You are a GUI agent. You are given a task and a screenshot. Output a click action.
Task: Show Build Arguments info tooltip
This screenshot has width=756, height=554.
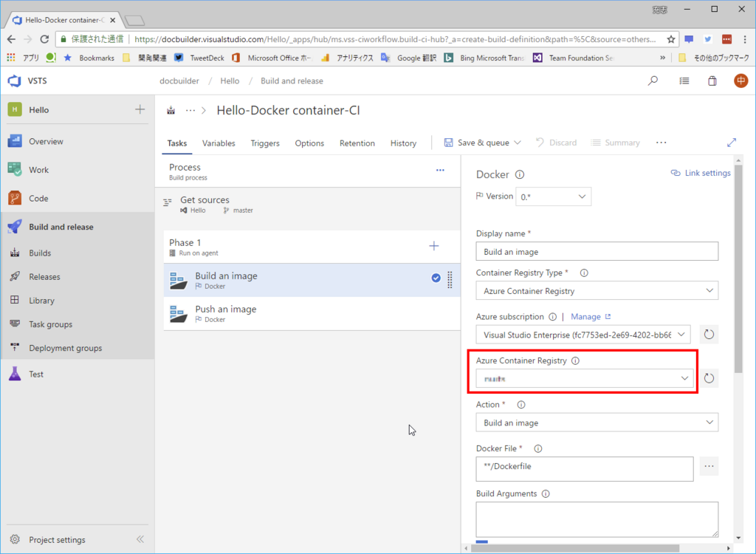pyautogui.click(x=546, y=494)
